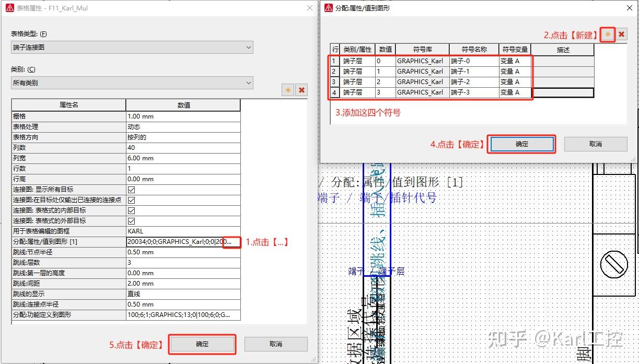Viewport: 639px width, 364px height.
Task: Click the EPLAN icon in the 分配 dialog title bar
Action: [328, 7]
